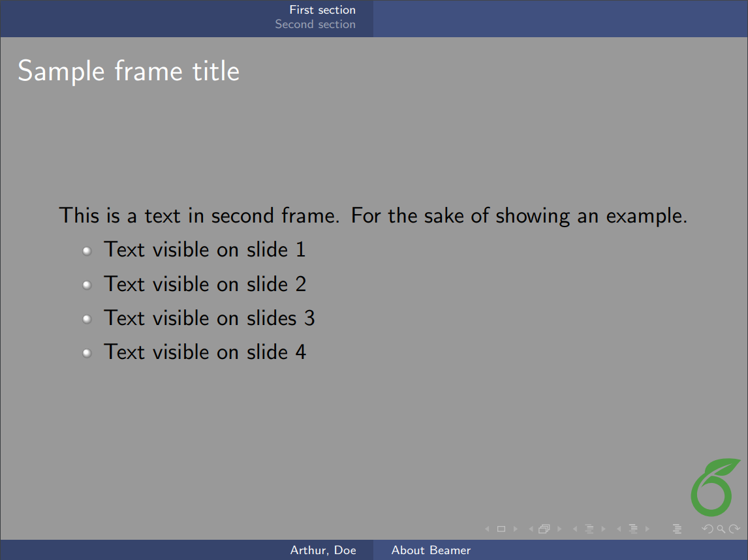Jump to First section in header
The image size is (748, 560).
click(322, 10)
